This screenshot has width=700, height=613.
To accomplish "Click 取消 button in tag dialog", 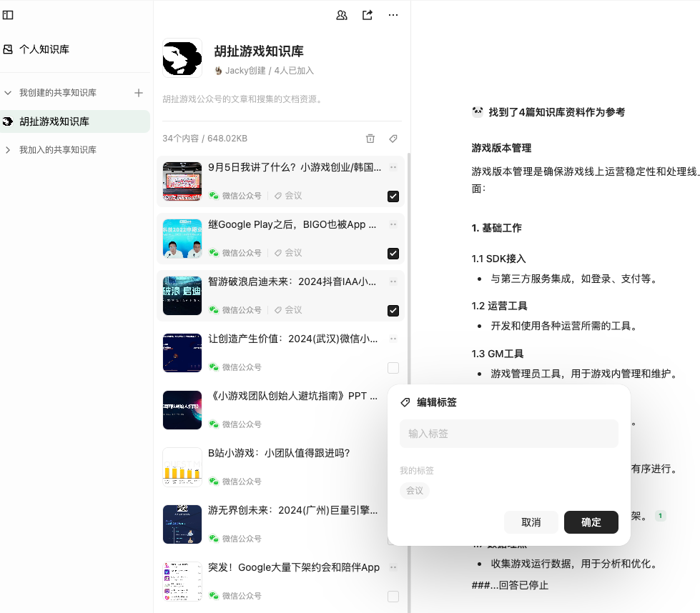I will 531,522.
